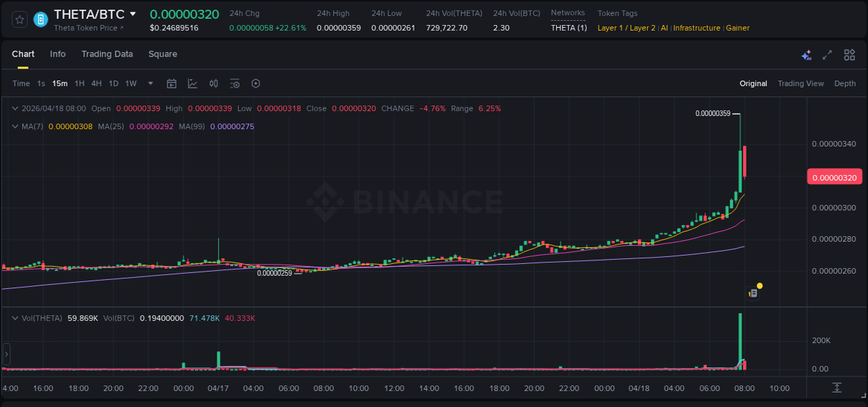Viewport: 868px width, 407px height.
Task: Click the THETA (1) network entry
Action: pyautogui.click(x=569, y=28)
